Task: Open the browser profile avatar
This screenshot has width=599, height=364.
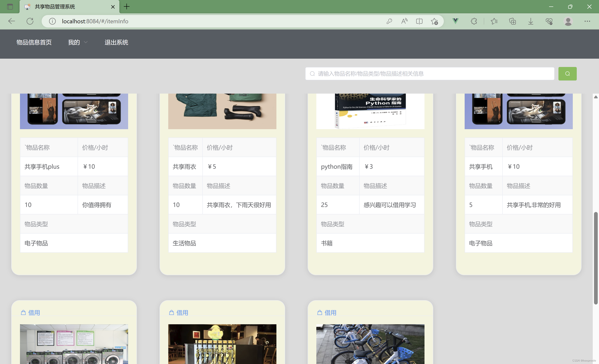Action: [568, 21]
